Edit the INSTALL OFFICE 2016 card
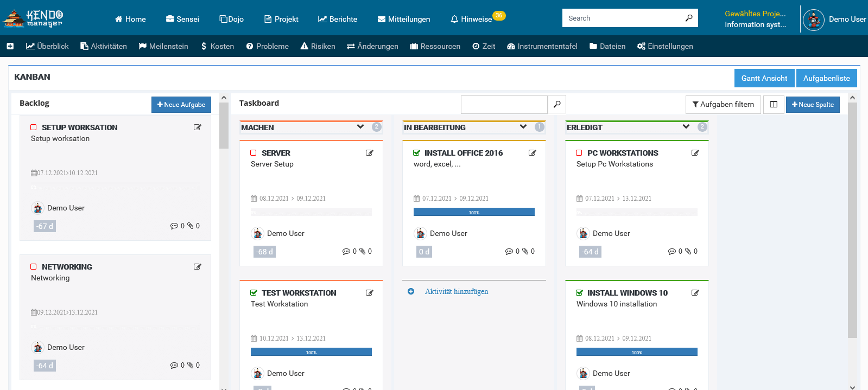The height and width of the screenshot is (390, 868). coord(532,153)
